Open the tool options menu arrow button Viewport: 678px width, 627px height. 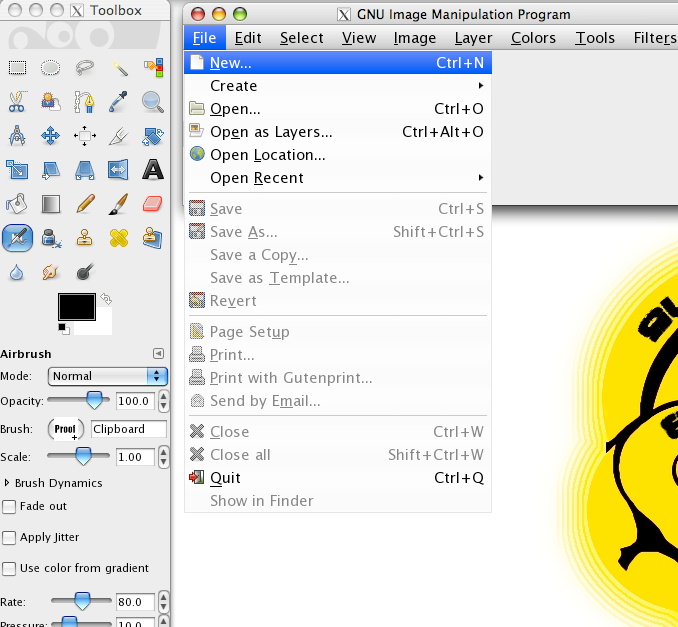[158, 354]
